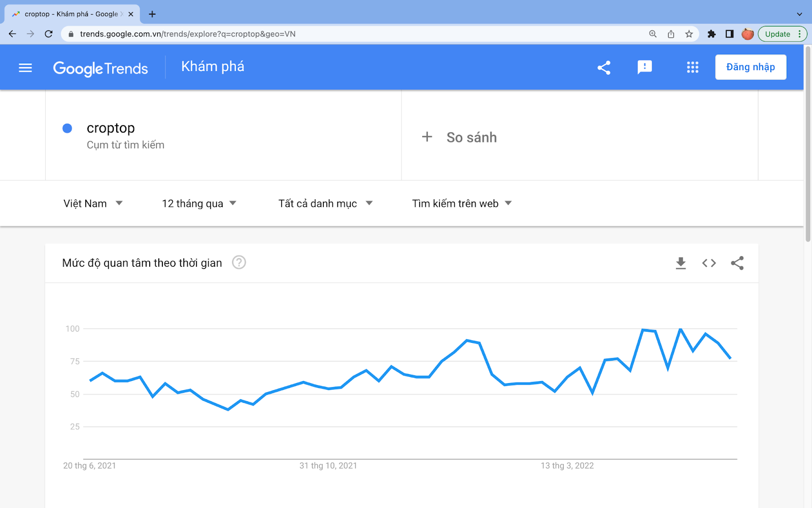Screen dimensions: 812x508
Task: Click the Đăng nhập button
Action: tap(751, 67)
